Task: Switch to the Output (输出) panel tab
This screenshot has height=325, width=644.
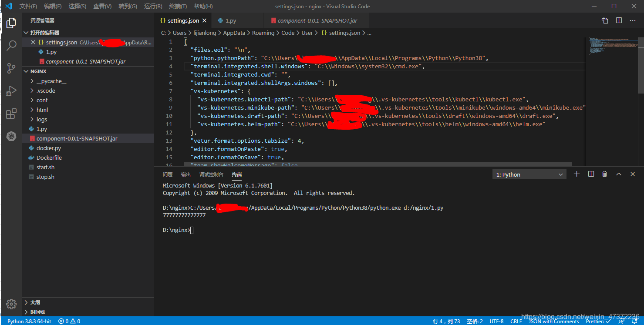Action: (x=186, y=174)
